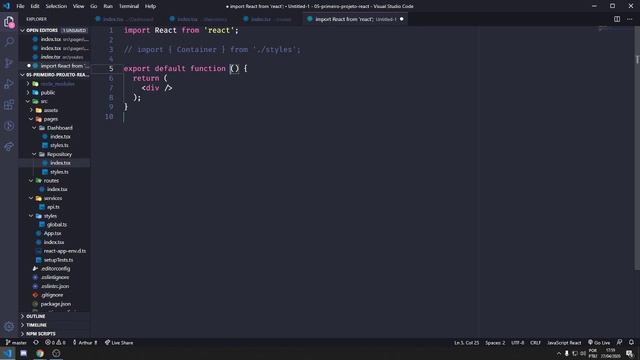Viewport: 640px width, 360px height.
Task: Open the errors and warnings counter
Action: (55, 342)
